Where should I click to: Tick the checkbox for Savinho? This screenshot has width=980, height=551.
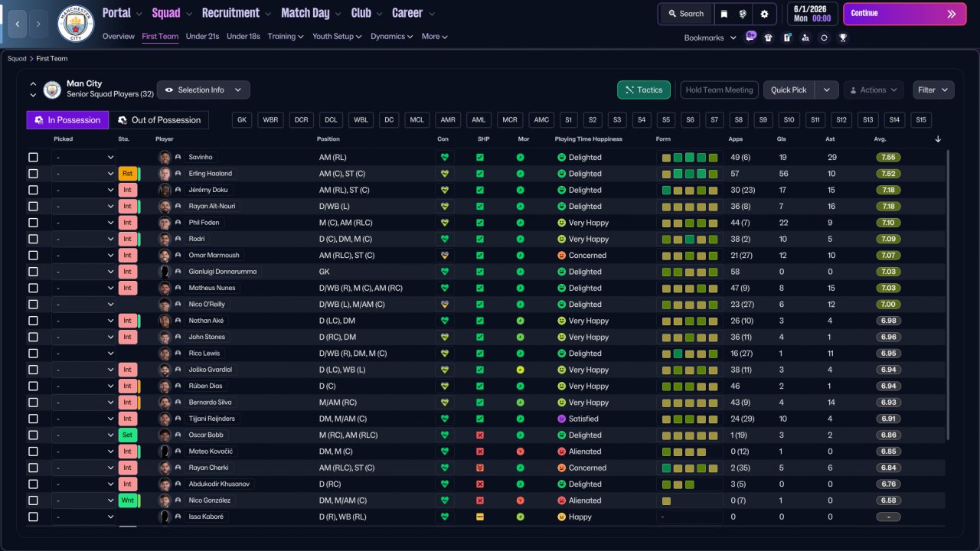coord(33,158)
